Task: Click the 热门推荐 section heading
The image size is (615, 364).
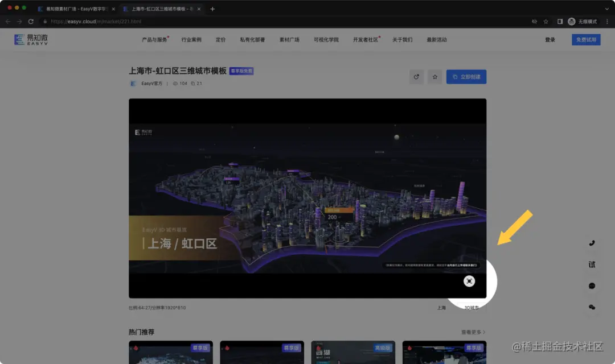Action: tap(142, 332)
